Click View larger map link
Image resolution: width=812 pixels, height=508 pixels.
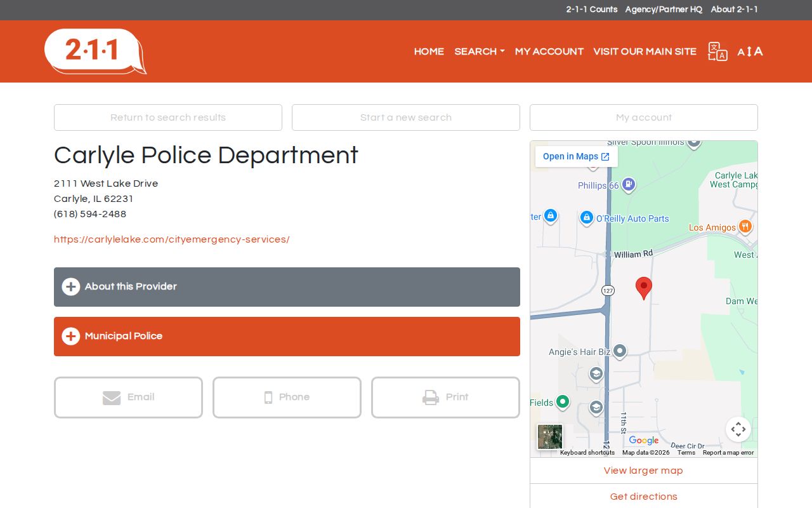pos(643,471)
